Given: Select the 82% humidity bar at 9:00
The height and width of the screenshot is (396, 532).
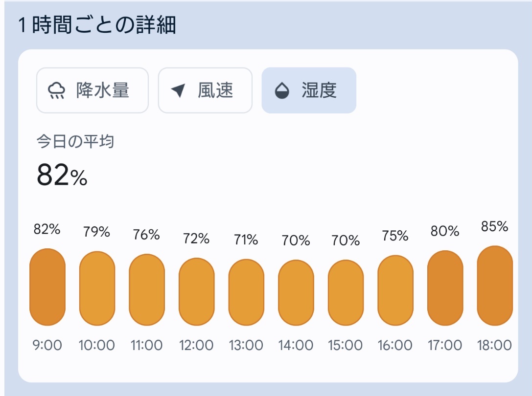Looking at the screenshot, I should (x=47, y=287).
